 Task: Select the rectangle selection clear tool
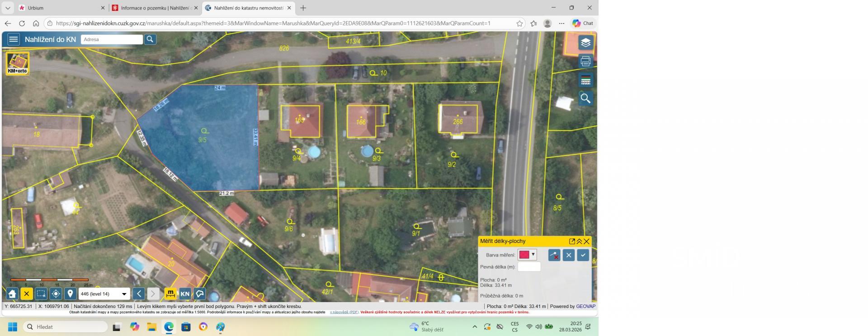pyautogui.click(x=41, y=294)
